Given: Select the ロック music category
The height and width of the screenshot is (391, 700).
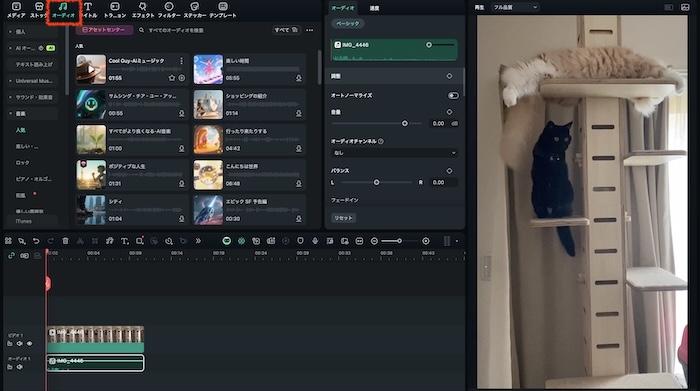Looking at the screenshot, I should coord(22,162).
